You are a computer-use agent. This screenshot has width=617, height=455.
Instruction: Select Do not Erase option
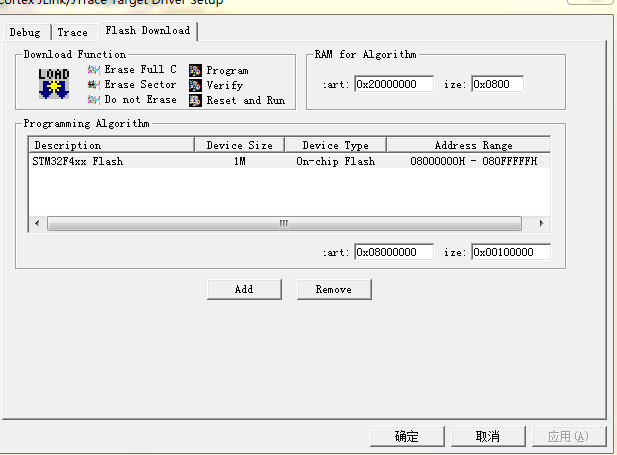pyautogui.click(x=132, y=100)
